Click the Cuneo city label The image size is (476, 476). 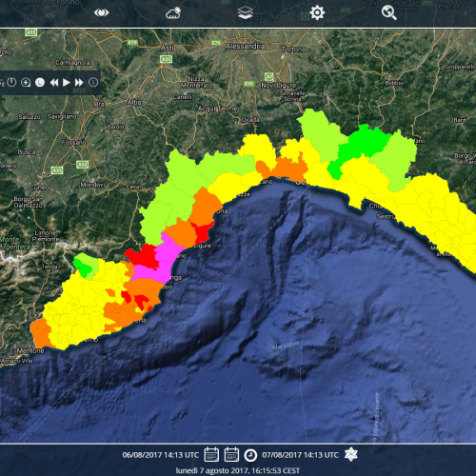(39, 188)
